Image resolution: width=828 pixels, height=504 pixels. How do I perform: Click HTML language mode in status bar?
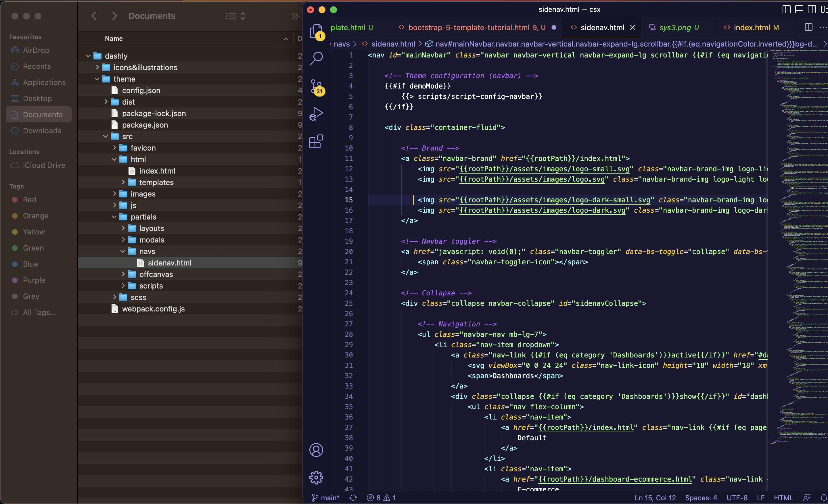pyautogui.click(x=783, y=498)
